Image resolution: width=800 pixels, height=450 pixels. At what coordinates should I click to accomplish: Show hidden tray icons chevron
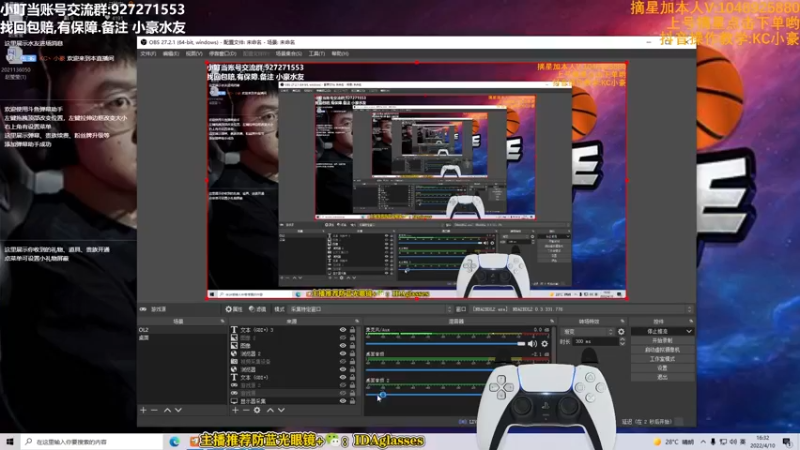(x=703, y=442)
